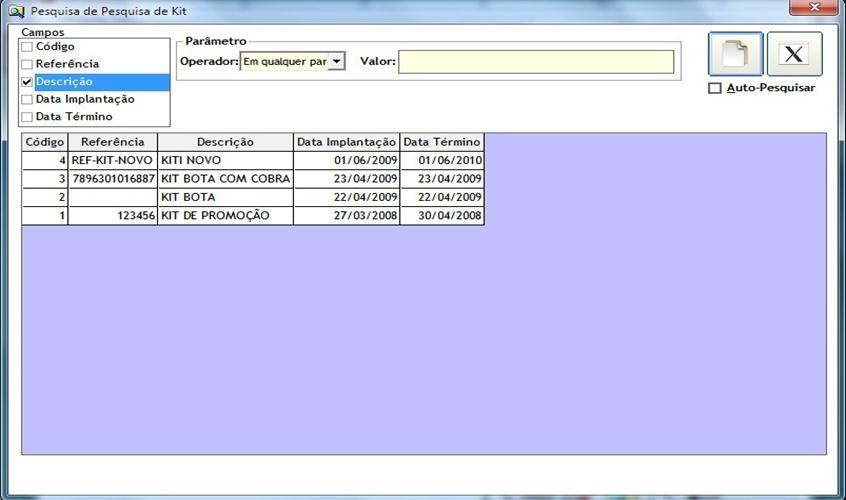Viewport: 846px width, 500px height.
Task: Click implantation date 22/04/2009 in KIT BOTA row
Action: pyautogui.click(x=346, y=197)
